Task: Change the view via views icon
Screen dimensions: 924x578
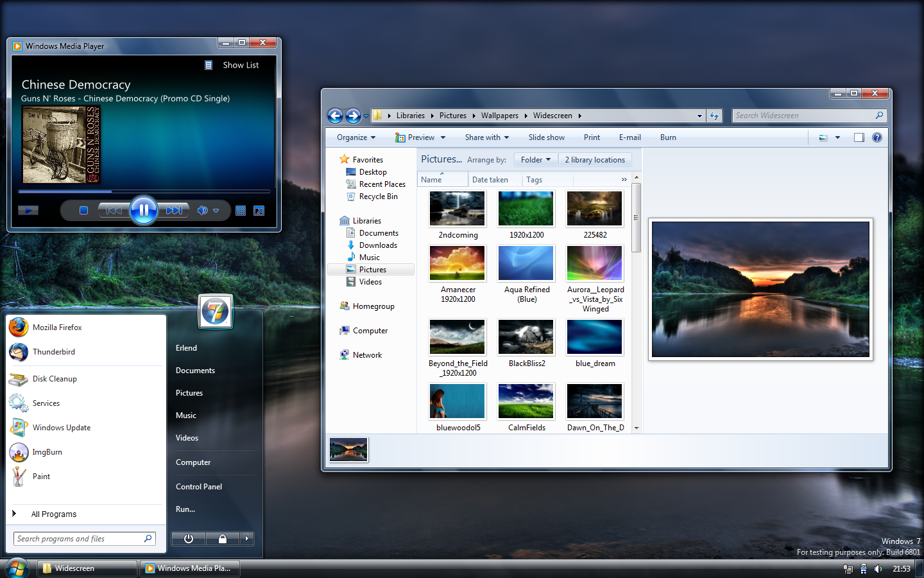Action: point(823,137)
